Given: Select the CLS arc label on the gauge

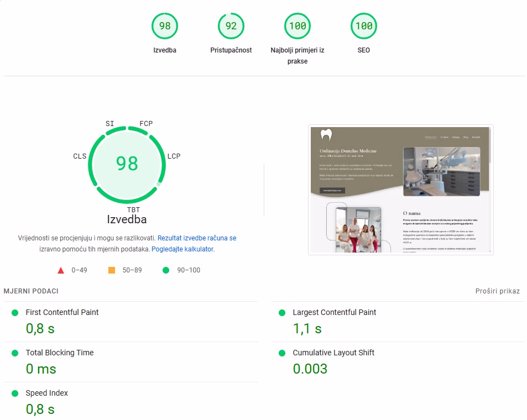Looking at the screenshot, I should pos(80,156).
